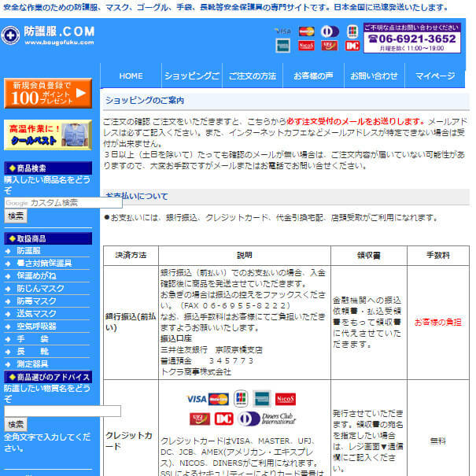This screenshot has width=476, height=476.
Task: Click the お支払いについて section heading
Action: tap(137, 197)
